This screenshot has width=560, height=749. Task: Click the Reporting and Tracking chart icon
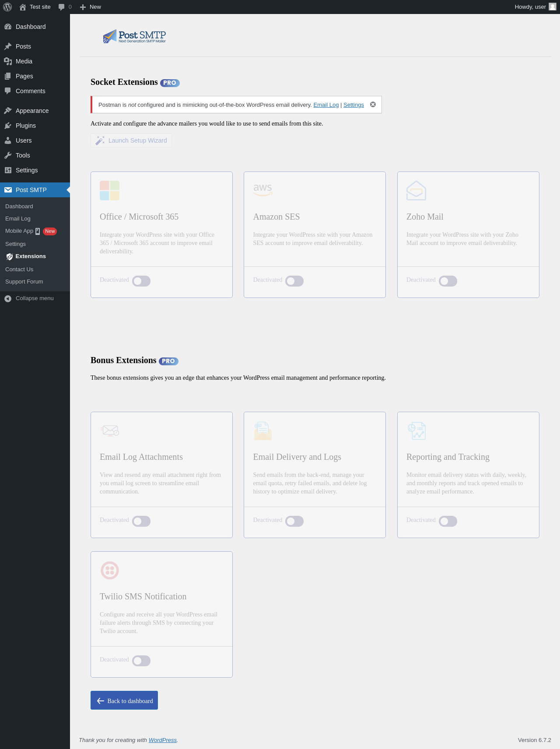coord(416,430)
